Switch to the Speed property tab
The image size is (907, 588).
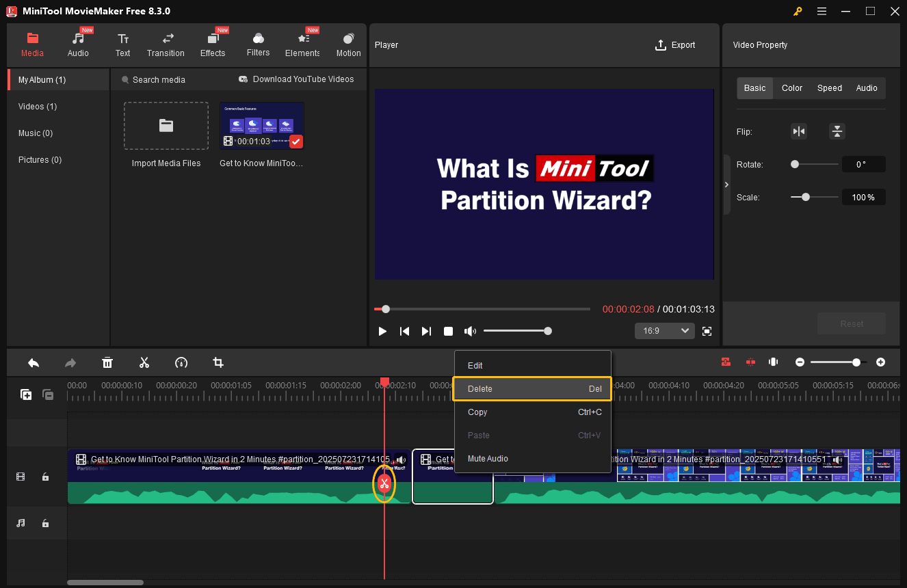pos(830,88)
